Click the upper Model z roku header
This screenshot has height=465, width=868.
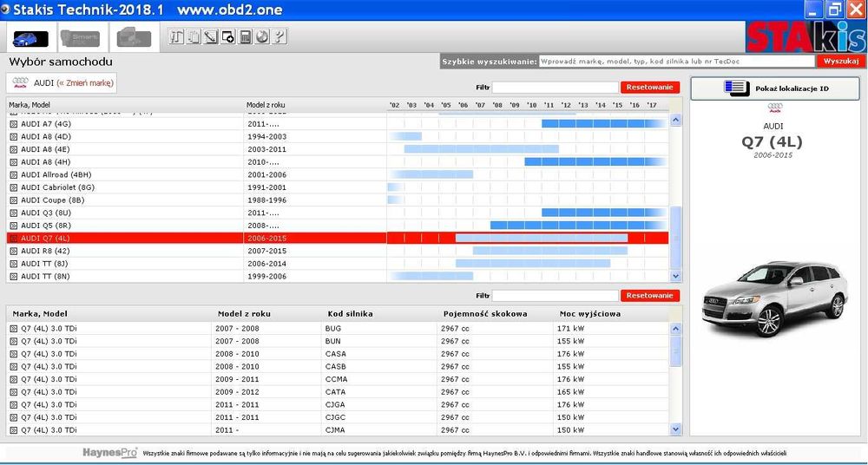click(266, 105)
